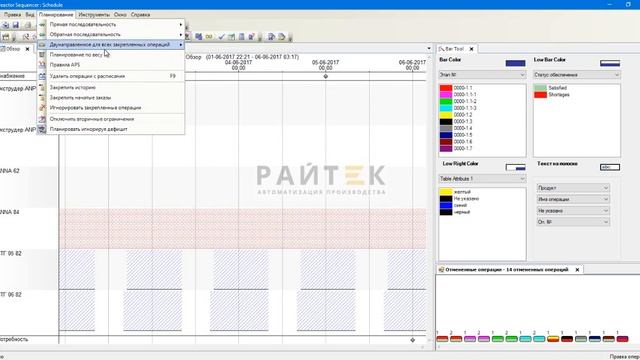Choose Закрепить начатые заказы
The image size is (640, 360).
click(x=111, y=98)
